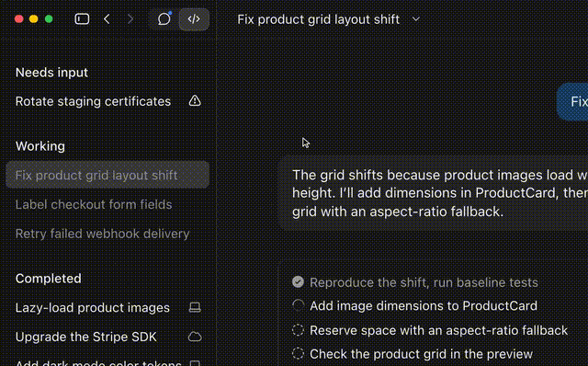Click the warning icon beside Rotate staging certificates
The image size is (588, 366).
(195, 100)
